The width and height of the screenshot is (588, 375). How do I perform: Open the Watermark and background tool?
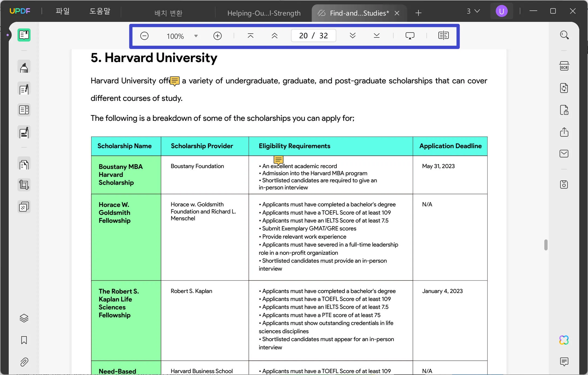point(24,207)
